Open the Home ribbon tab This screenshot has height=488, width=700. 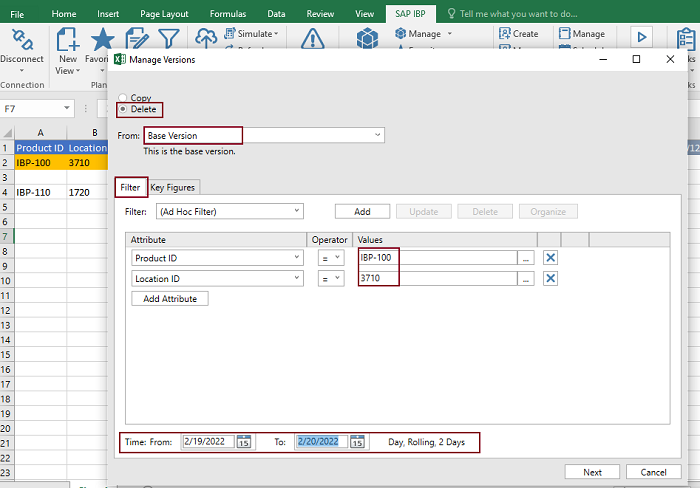(x=64, y=14)
